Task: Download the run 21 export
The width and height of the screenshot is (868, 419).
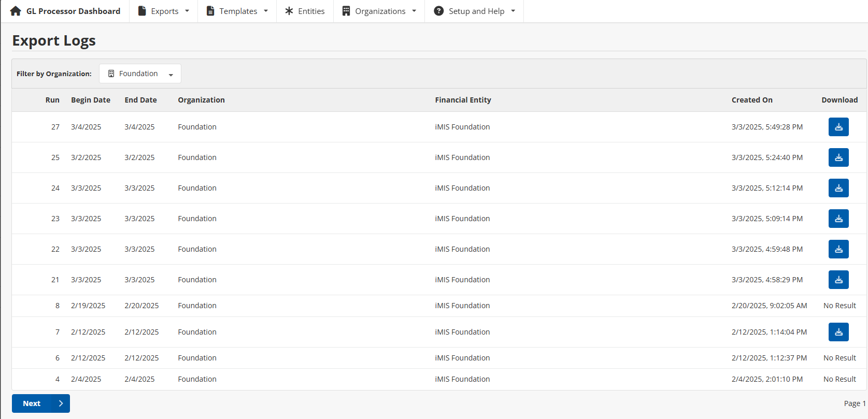Action: [838, 280]
